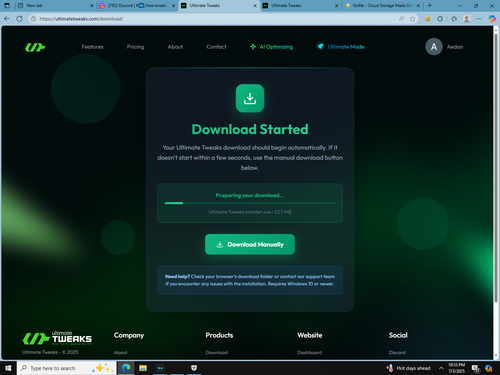Open File Explorer from taskbar
The width and height of the screenshot is (500, 375).
click(143, 368)
